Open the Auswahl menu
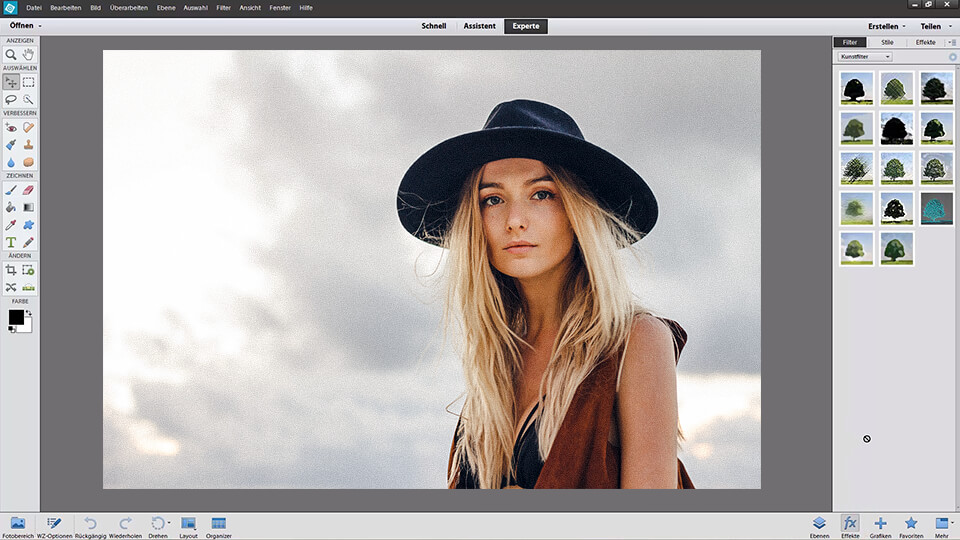Viewport: 960px width, 540px height. (195, 8)
